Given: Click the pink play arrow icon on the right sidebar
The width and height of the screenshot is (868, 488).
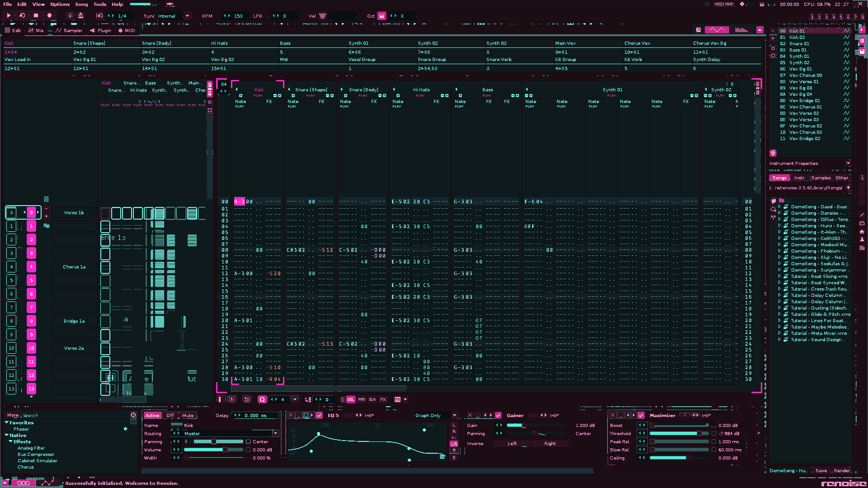Looking at the screenshot, I should [x=862, y=30].
